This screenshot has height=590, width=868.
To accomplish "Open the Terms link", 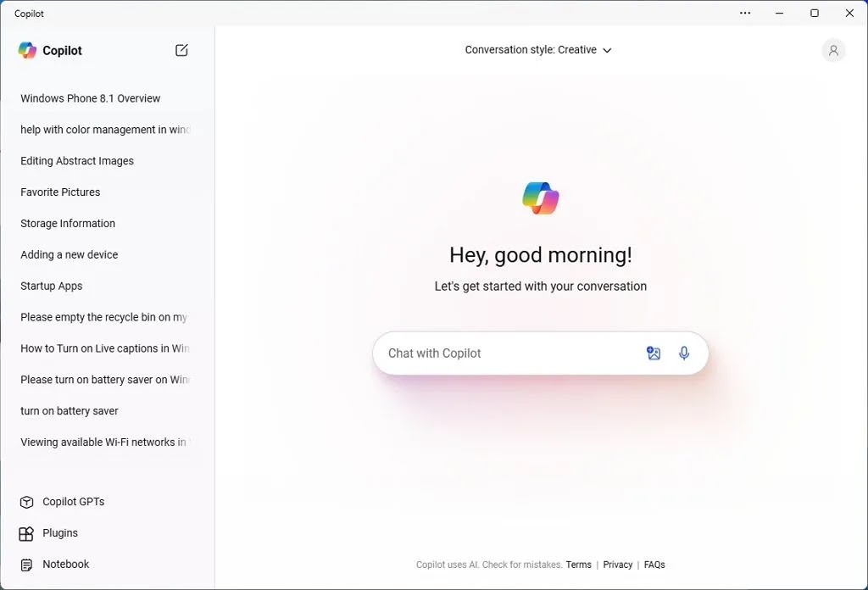I will (578, 565).
